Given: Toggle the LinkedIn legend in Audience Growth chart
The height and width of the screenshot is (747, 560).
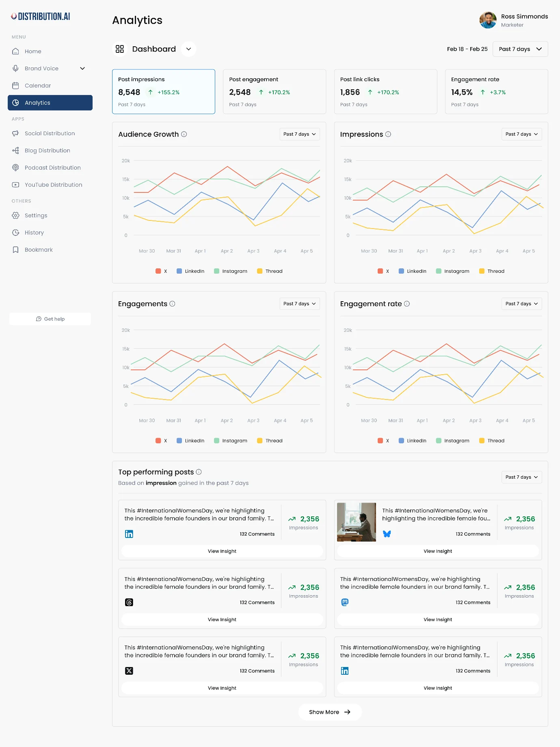Looking at the screenshot, I should point(190,271).
